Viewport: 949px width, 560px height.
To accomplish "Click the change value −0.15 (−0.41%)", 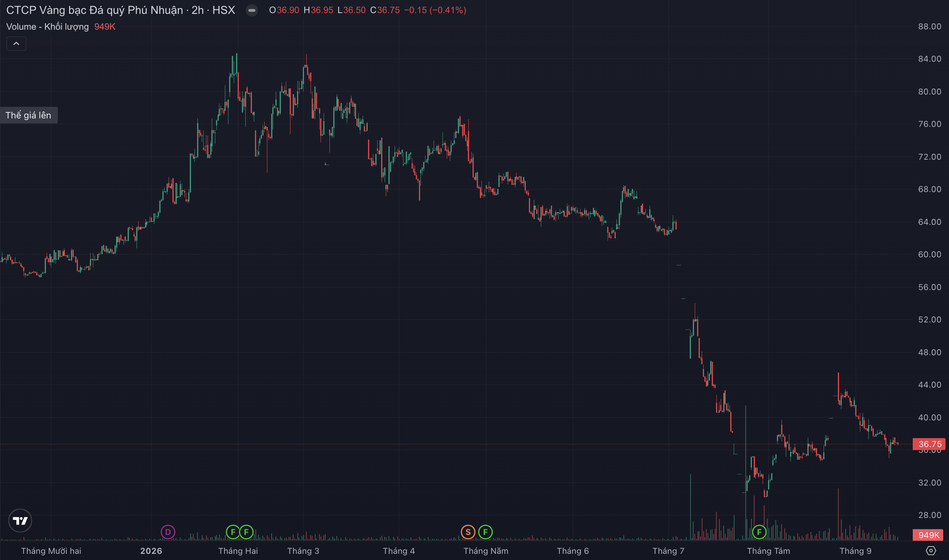I will click(435, 10).
